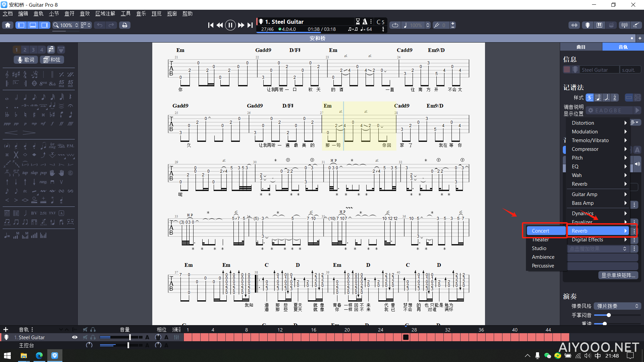Toggle the right inspector panel
The height and width of the screenshot is (362, 644).
pos(45,25)
